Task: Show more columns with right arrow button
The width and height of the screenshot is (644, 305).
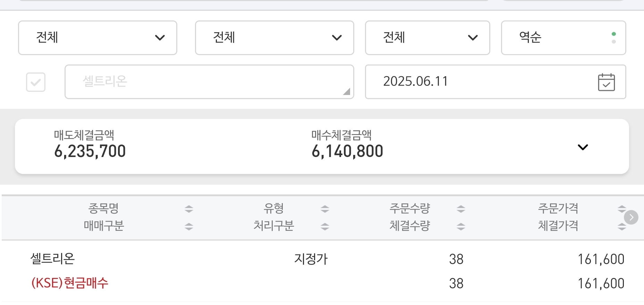Action: [631, 217]
